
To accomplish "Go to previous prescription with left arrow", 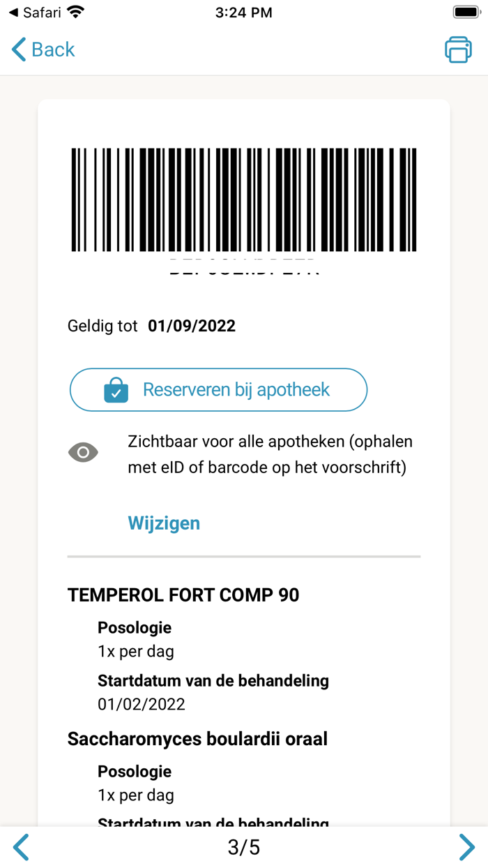I will click(x=22, y=847).
